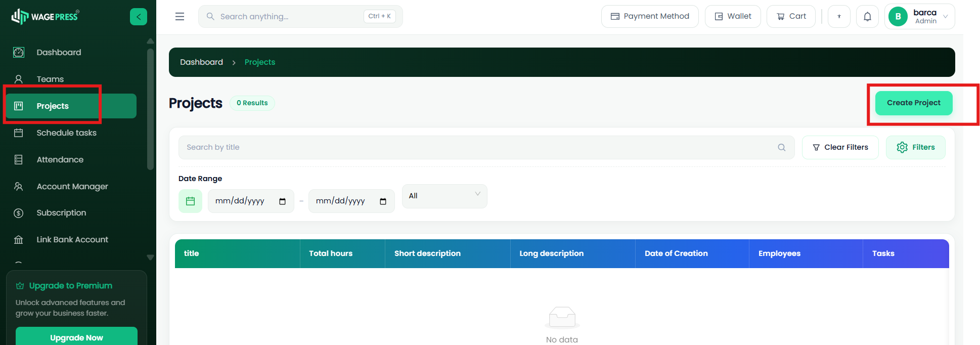Image resolution: width=980 pixels, height=345 pixels.
Task: Click the Teams person icon in sidebar
Action: tap(19, 79)
